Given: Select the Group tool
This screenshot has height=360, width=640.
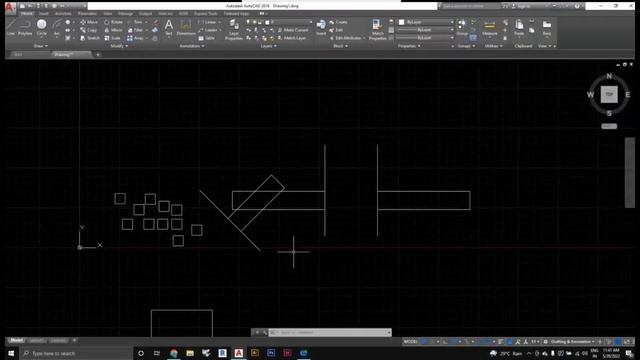Looking at the screenshot, I should pos(462,27).
